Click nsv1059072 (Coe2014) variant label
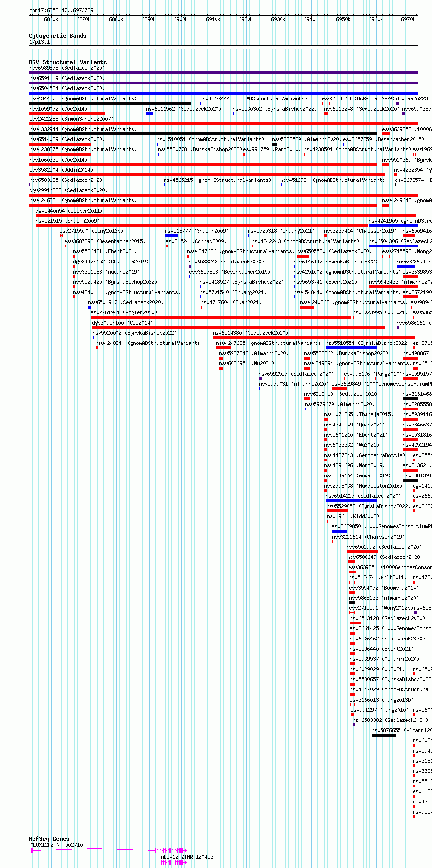The height and width of the screenshot is (868, 432). [x=58, y=109]
